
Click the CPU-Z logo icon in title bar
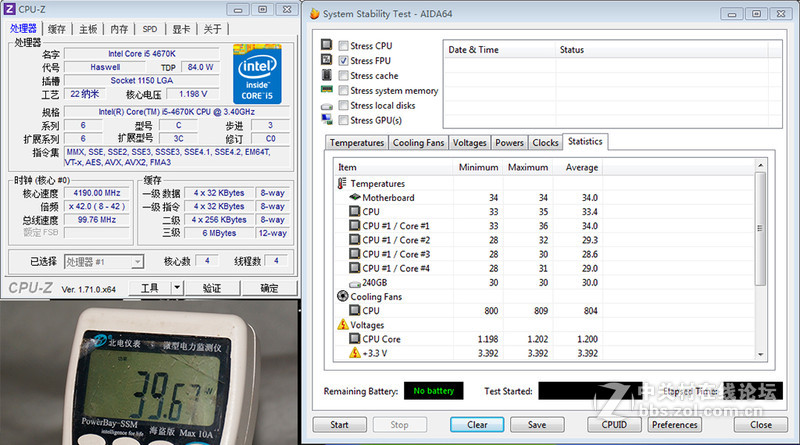click(x=10, y=9)
